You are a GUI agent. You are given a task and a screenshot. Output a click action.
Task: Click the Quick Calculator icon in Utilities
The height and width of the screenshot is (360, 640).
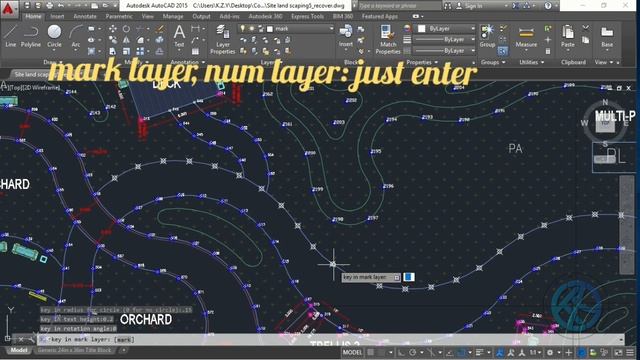point(548,51)
